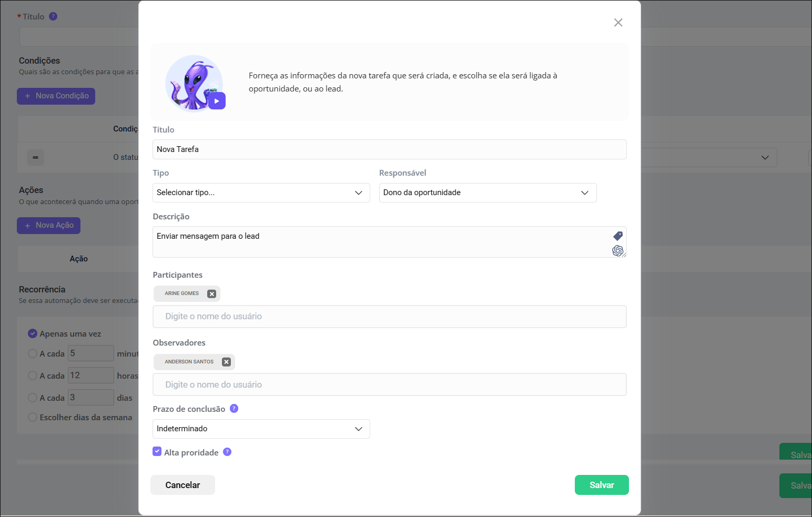The width and height of the screenshot is (812, 517).
Task: Click the tag icon in Descrição field
Action: click(618, 236)
